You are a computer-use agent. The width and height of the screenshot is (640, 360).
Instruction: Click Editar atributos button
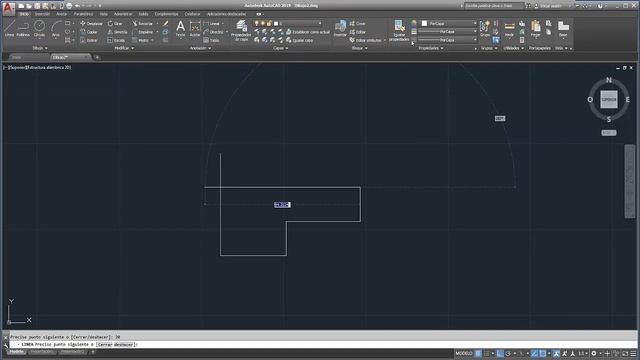point(367,40)
